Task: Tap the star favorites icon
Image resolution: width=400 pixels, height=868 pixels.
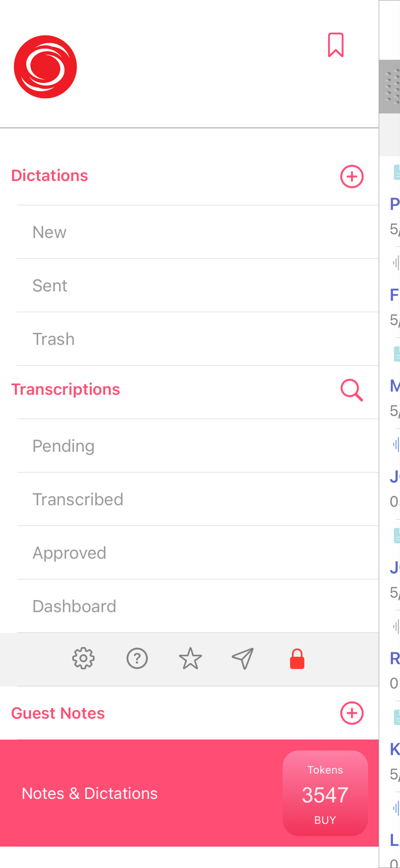Action: pos(190,658)
